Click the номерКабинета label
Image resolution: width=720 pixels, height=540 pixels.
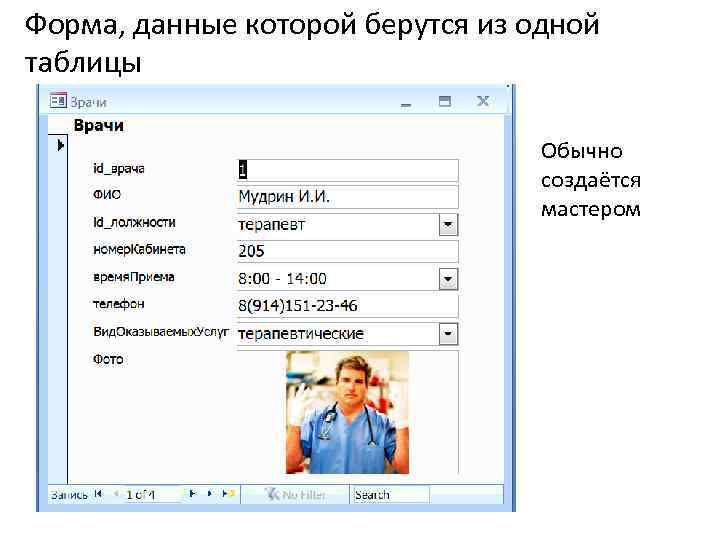click(139, 249)
